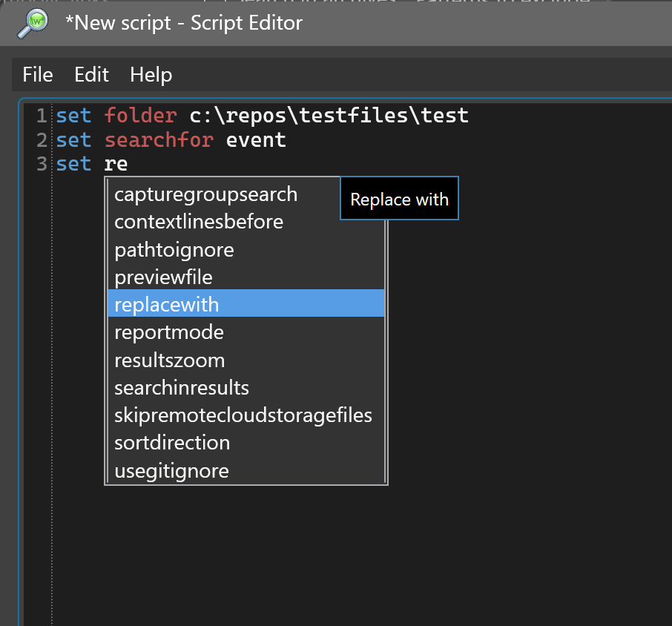Click 'set' at start of line 1
Screen dimensions: 672x626
[x=73, y=116]
